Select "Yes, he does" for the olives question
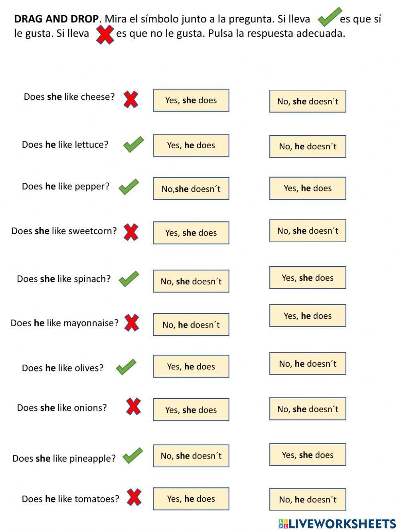This screenshot has width=399, height=532. 191,366
